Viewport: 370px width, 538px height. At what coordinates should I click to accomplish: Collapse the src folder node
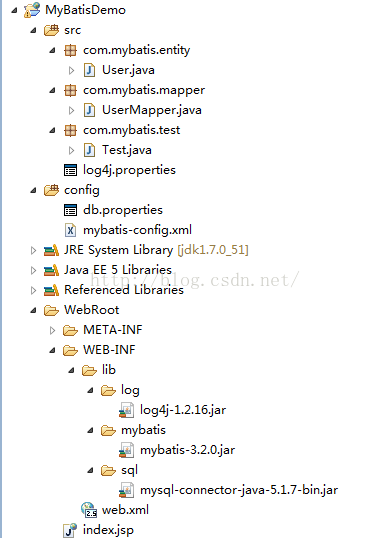coord(33,31)
